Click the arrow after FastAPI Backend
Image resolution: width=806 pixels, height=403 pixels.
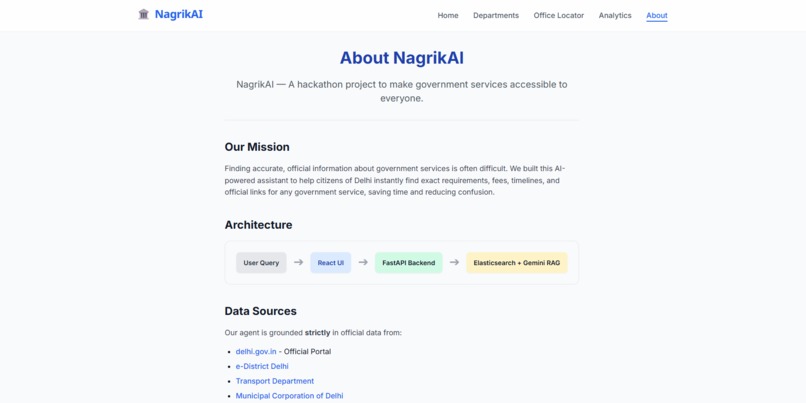click(x=454, y=262)
